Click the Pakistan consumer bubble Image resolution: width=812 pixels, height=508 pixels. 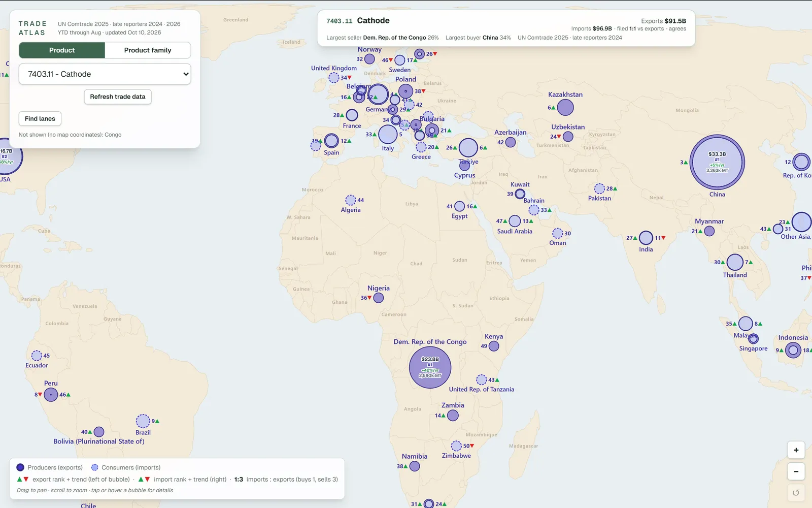599,188
